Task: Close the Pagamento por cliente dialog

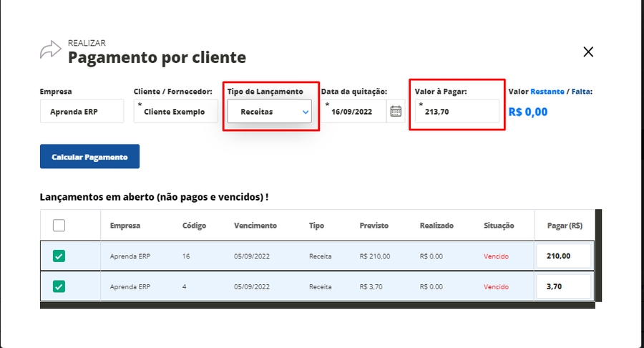Action: [588, 52]
